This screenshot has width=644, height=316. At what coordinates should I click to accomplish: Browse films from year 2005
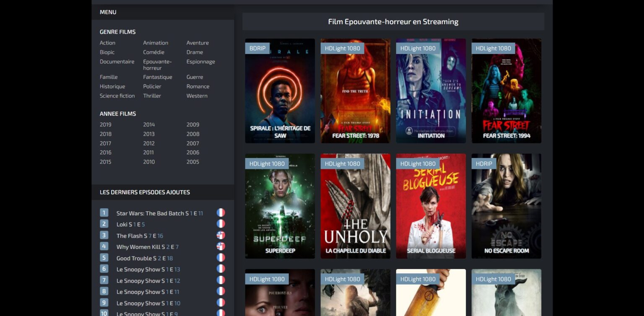click(x=193, y=162)
